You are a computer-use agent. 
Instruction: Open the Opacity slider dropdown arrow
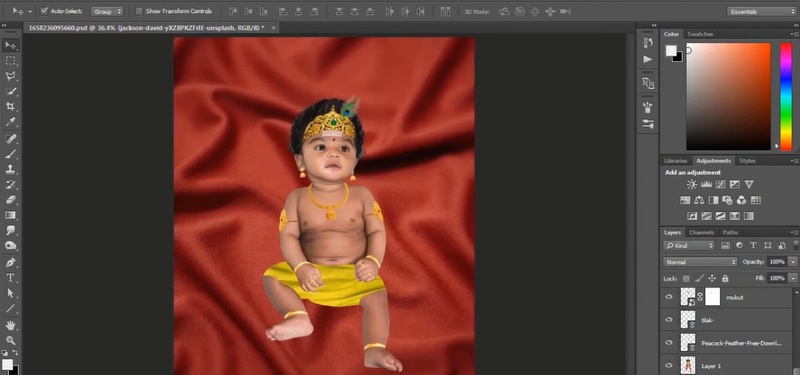point(792,262)
